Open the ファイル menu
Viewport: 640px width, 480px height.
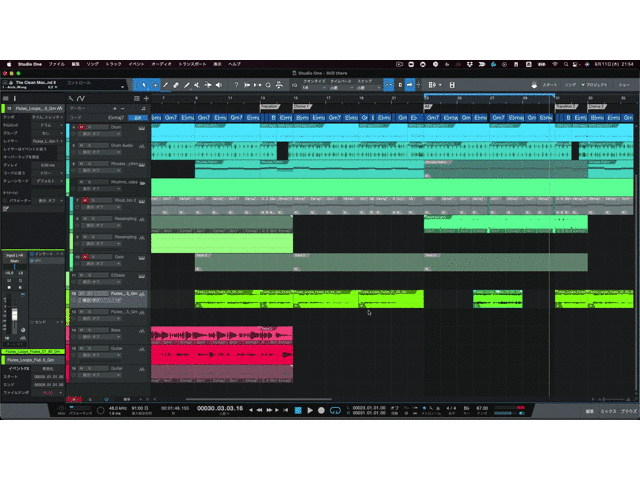[x=57, y=63]
